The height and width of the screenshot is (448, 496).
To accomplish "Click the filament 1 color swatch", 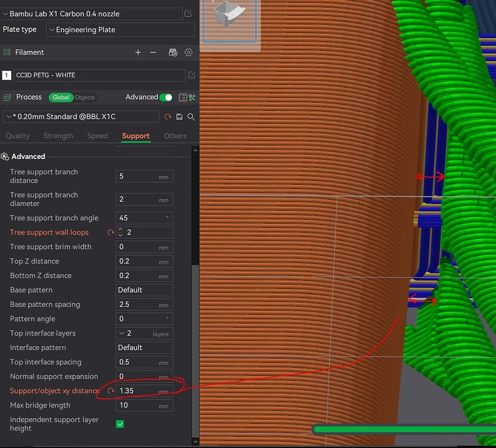I will click(7, 75).
